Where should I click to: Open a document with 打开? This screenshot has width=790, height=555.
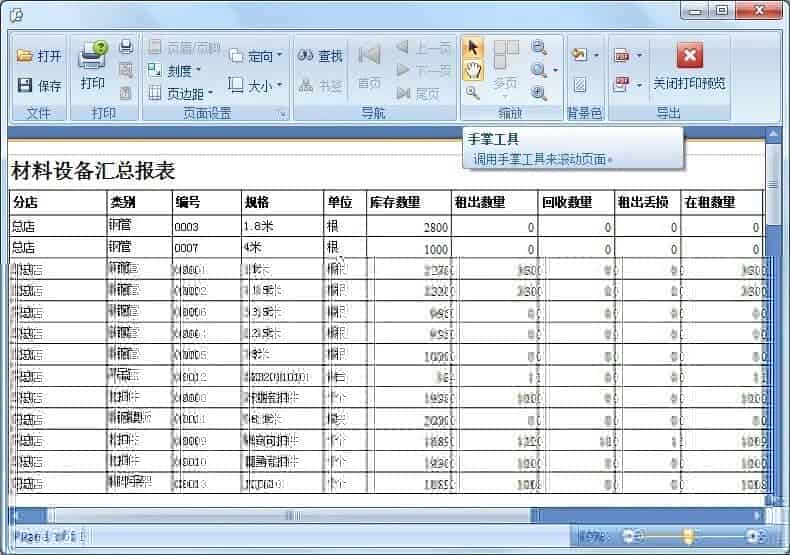pyautogui.click(x=39, y=55)
